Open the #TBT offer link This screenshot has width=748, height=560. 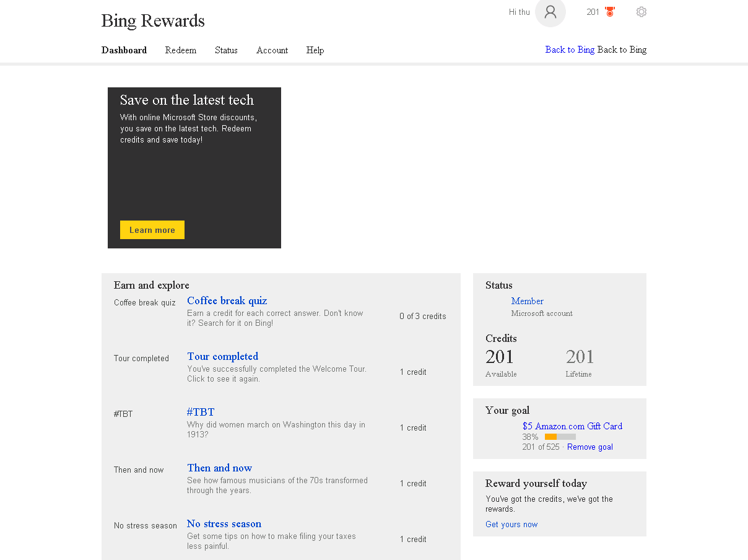click(x=201, y=412)
